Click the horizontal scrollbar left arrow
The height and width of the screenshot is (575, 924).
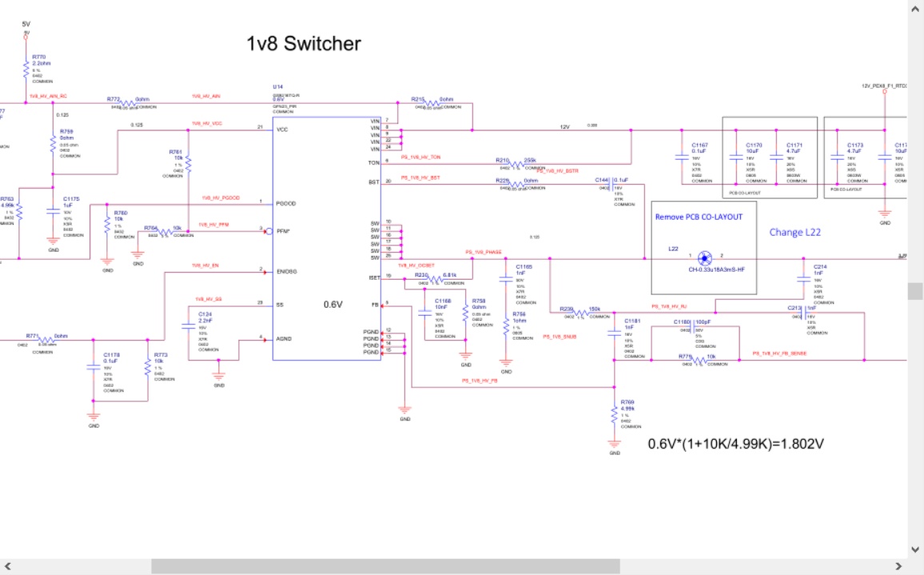7,566
